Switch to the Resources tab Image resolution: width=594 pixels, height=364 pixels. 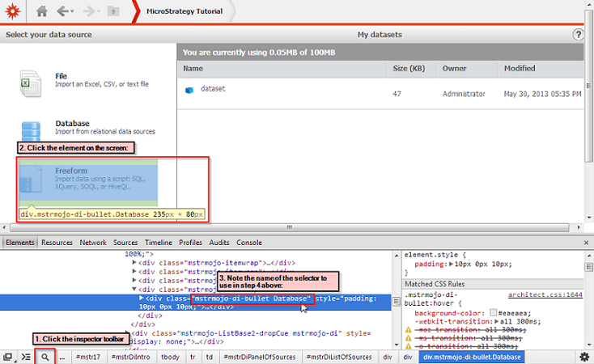coord(57,243)
